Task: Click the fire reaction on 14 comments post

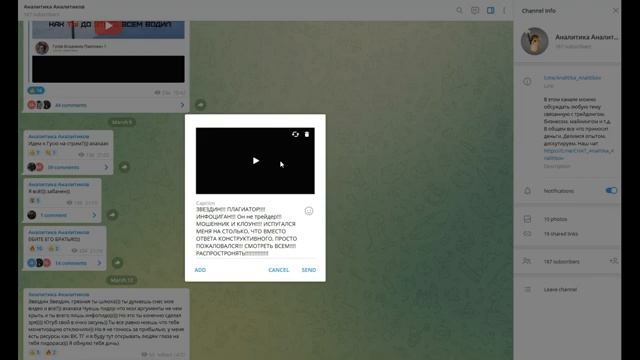Action: [x=36, y=248]
